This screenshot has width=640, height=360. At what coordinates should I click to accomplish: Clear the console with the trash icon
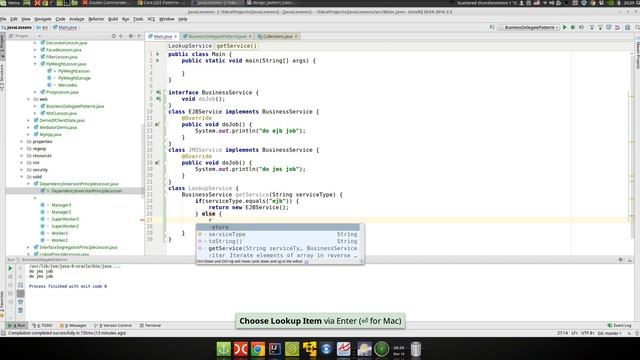coord(20,310)
